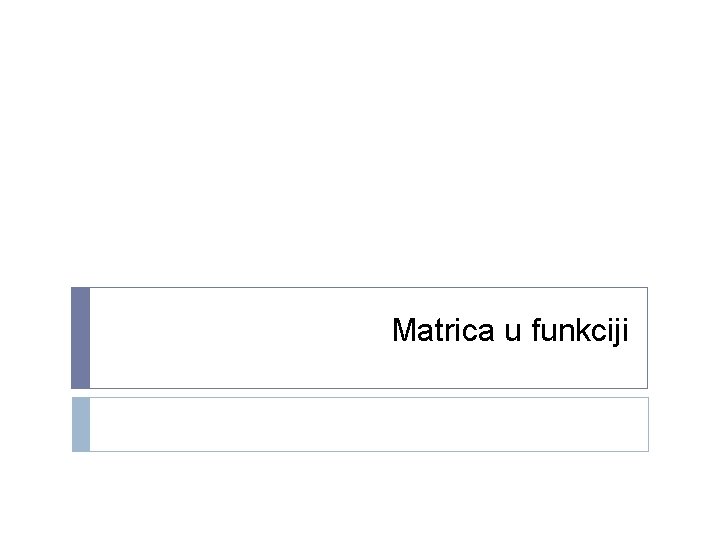This screenshot has width=720, height=540.
Task: Click the bottom-right corner of the slide
Action: tap(715, 535)
